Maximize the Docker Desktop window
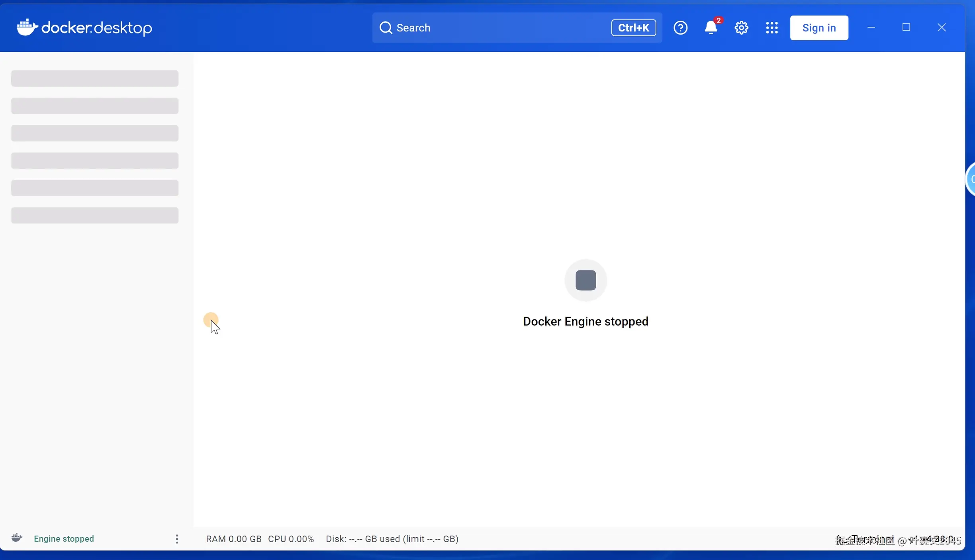Viewport: 975px width, 560px height. (x=906, y=27)
